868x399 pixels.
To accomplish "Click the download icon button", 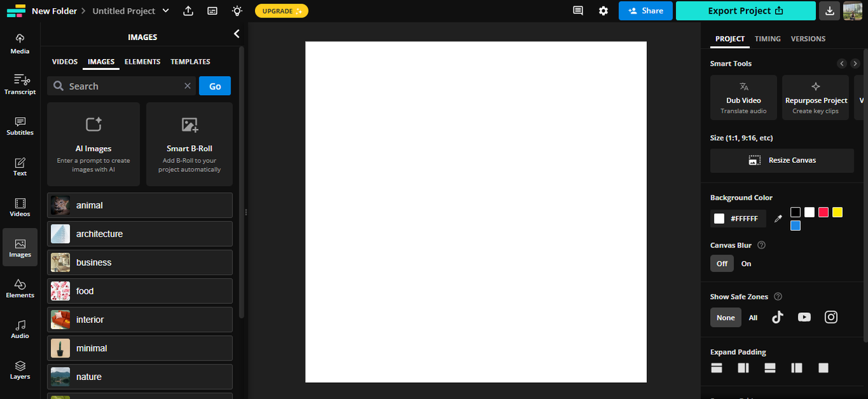I will pyautogui.click(x=829, y=11).
